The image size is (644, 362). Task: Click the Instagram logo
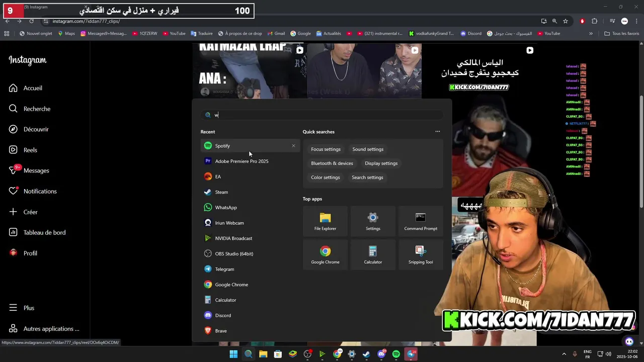coord(28,60)
